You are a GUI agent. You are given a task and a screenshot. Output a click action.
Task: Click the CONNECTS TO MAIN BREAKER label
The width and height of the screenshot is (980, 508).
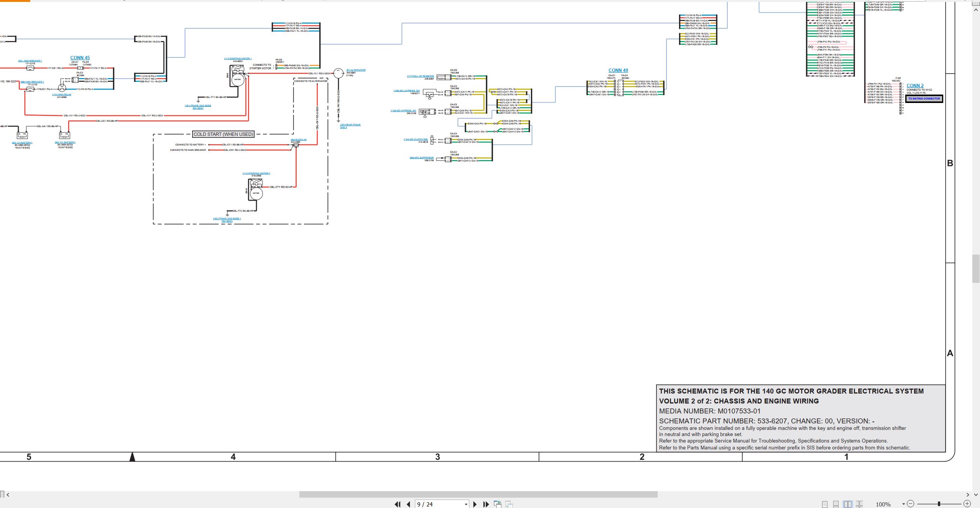click(188, 150)
